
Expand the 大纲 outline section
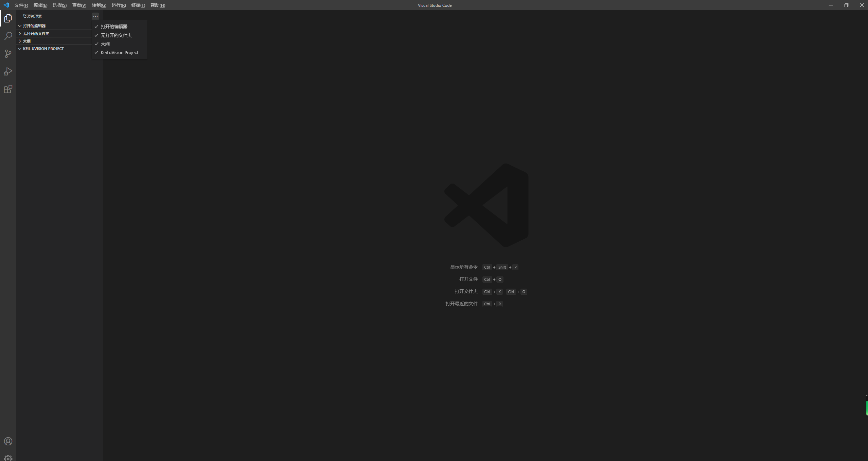click(54, 41)
